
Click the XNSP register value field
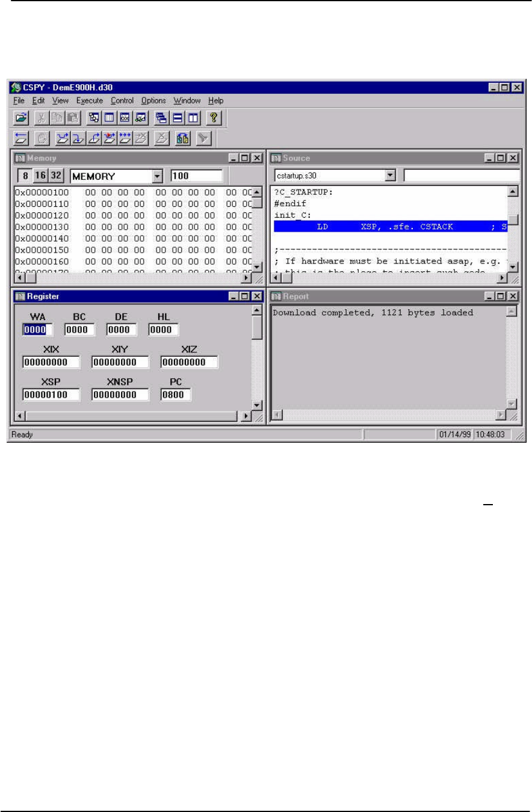pyautogui.click(x=120, y=395)
